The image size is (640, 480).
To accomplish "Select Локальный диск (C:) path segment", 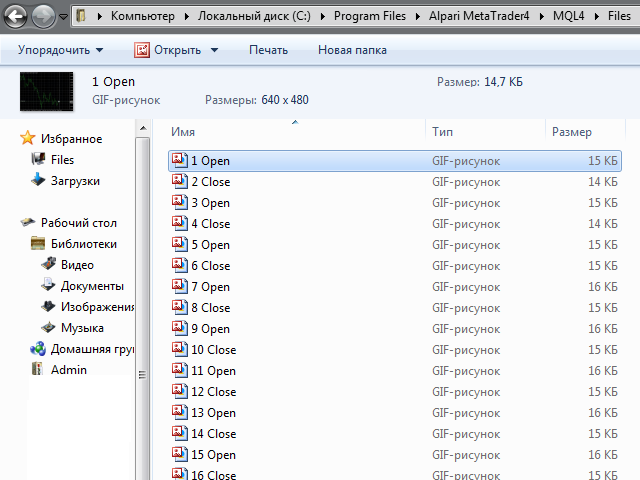I will (x=254, y=16).
